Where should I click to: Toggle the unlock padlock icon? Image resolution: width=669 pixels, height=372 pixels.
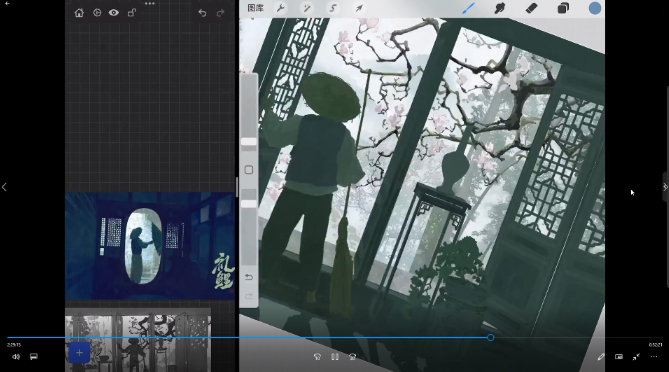coord(132,13)
